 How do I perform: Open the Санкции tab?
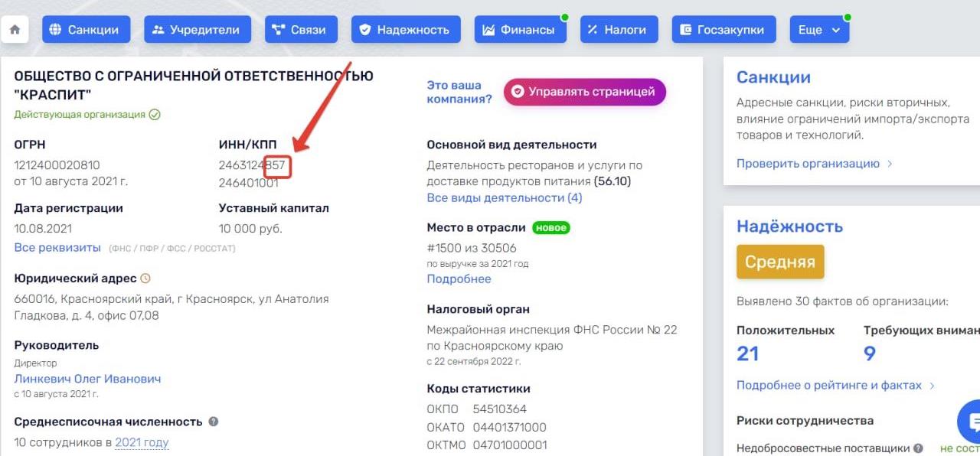point(86,30)
